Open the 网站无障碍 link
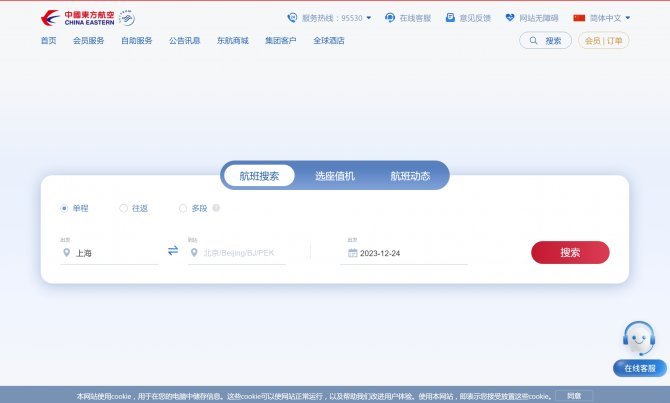670x403 pixels. [539, 18]
